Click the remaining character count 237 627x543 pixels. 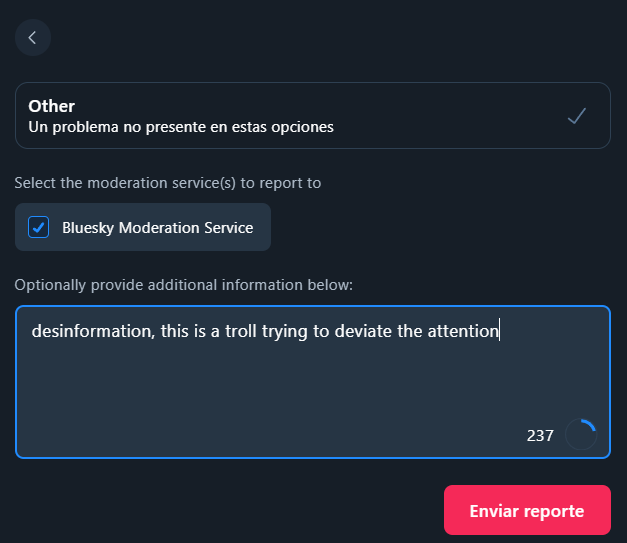point(540,436)
